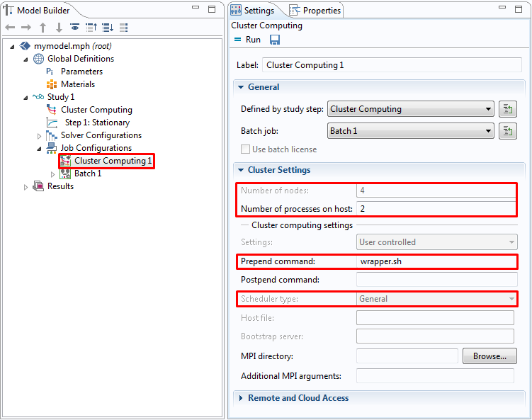Click the Move Down arrow in Model Builder

(x=59, y=28)
